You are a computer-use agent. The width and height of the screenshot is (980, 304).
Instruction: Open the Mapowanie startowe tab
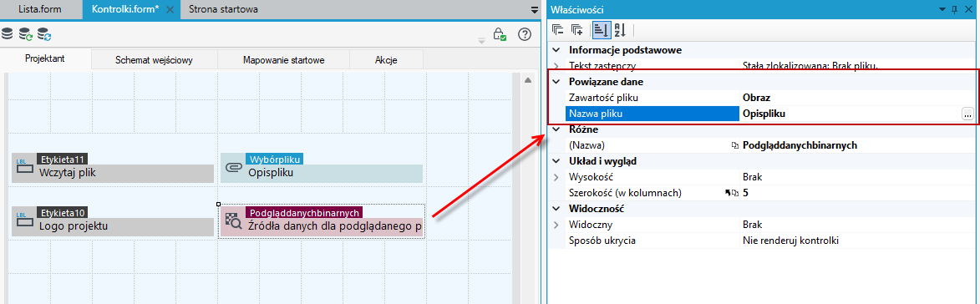tap(284, 60)
